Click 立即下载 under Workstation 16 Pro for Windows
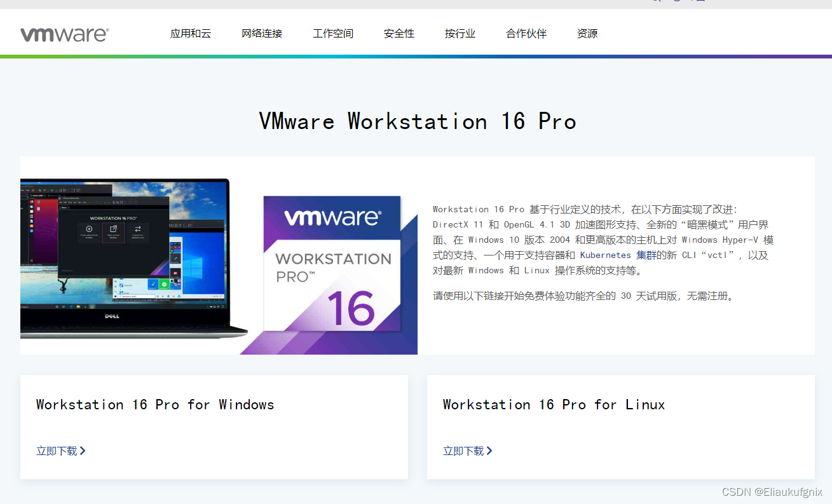 coord(57,451)
